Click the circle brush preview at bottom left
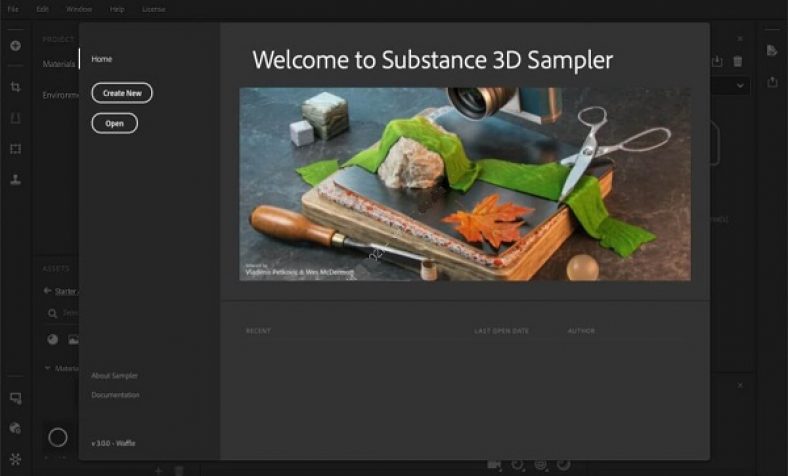The width and height of the screenshot is (788, 476). point(58,437)
